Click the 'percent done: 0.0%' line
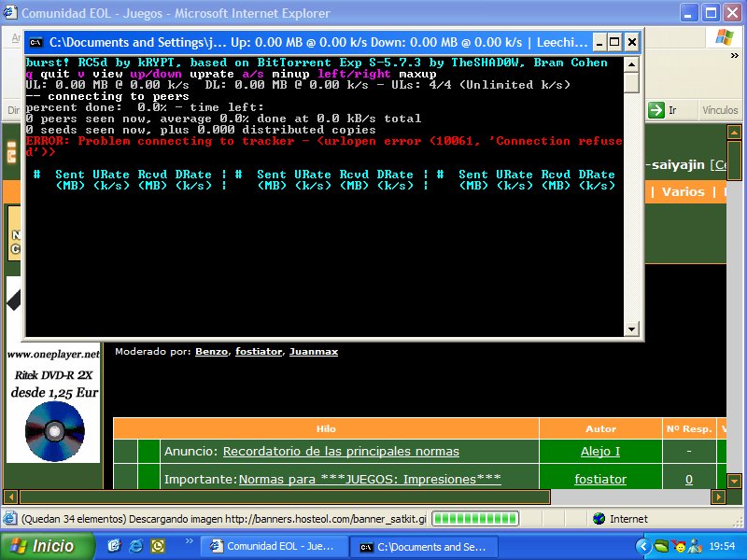Viewport: 747px width, 560px height. tap(145, 107)
